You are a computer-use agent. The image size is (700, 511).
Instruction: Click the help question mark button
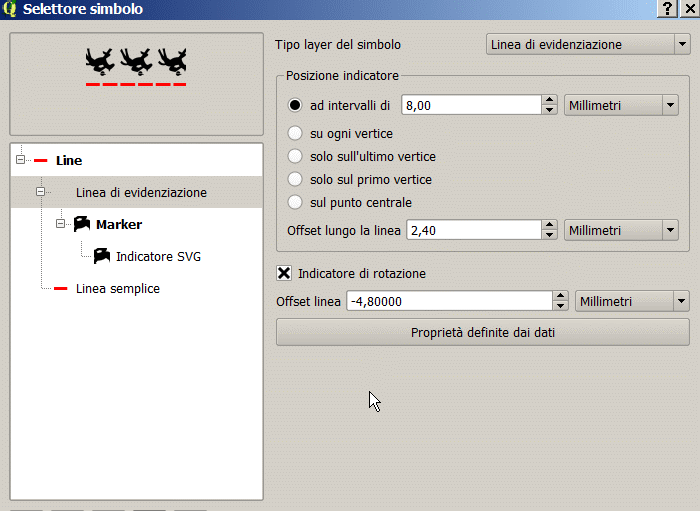click(x=667, y=9)
